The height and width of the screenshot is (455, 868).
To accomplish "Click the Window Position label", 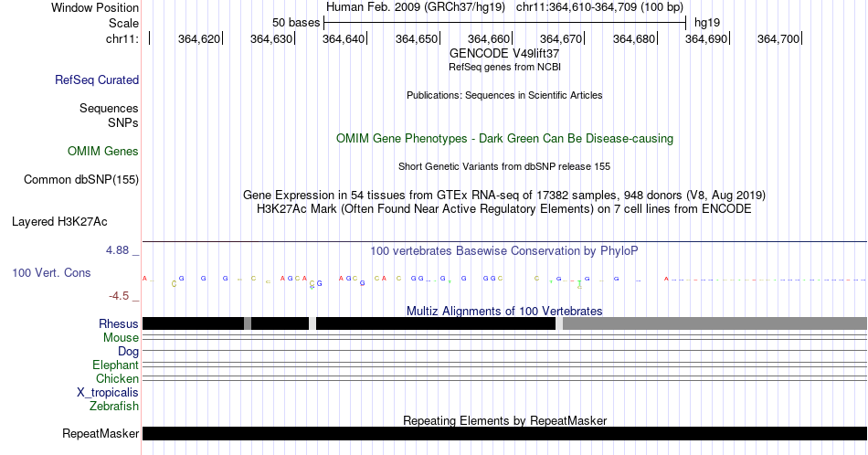I will coord(95,7).
